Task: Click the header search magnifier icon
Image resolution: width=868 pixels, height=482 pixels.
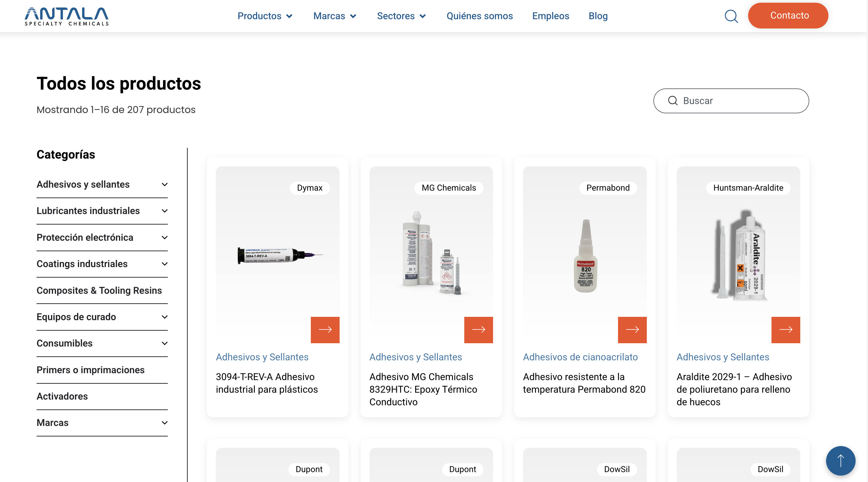Action: (x=731, y=16)
